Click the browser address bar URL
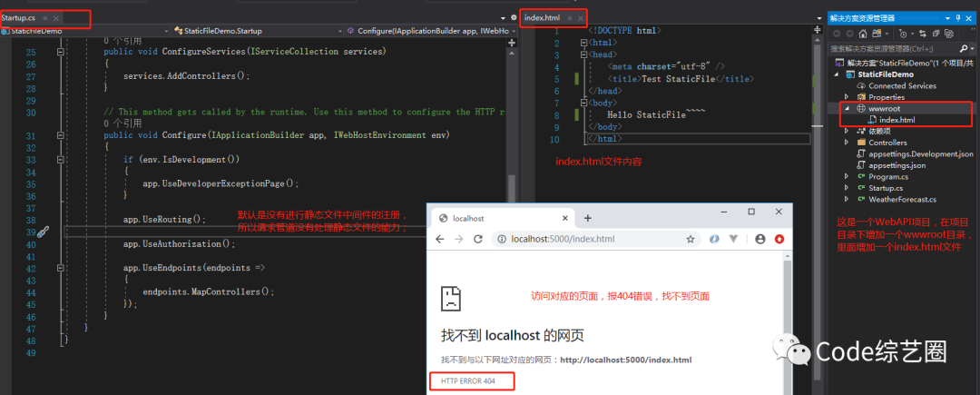980x395 pixels. pos(563,239)
